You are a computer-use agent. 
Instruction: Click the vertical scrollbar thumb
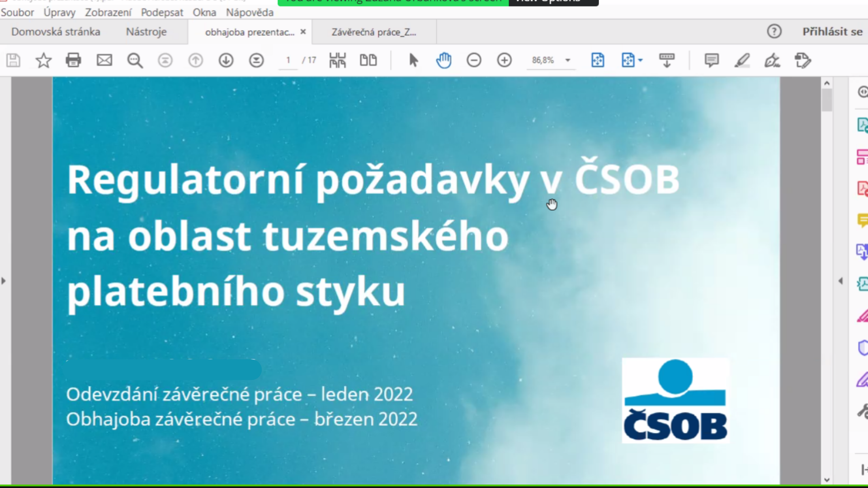[827, 100]
